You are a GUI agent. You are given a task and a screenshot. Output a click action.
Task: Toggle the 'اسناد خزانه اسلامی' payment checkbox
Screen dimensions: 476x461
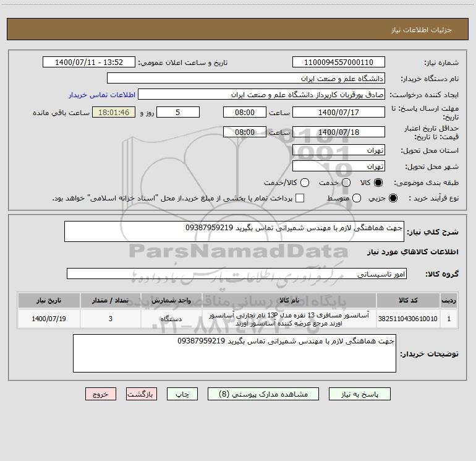300,198
